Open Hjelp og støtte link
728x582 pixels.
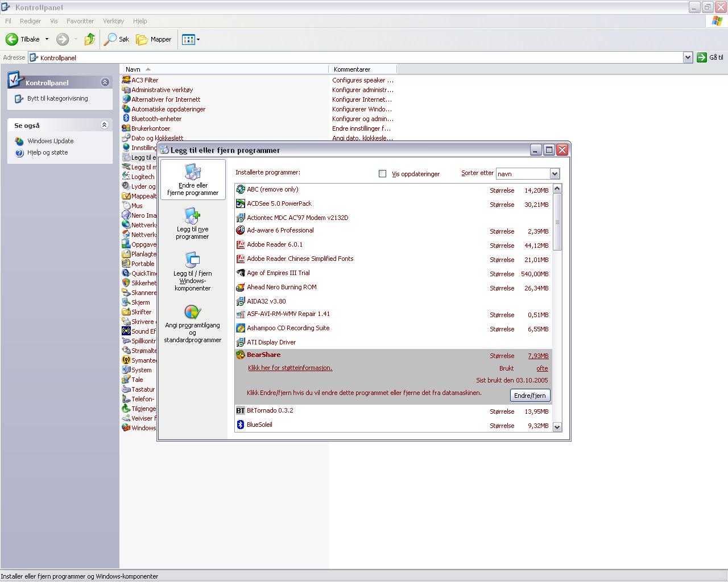48,152
